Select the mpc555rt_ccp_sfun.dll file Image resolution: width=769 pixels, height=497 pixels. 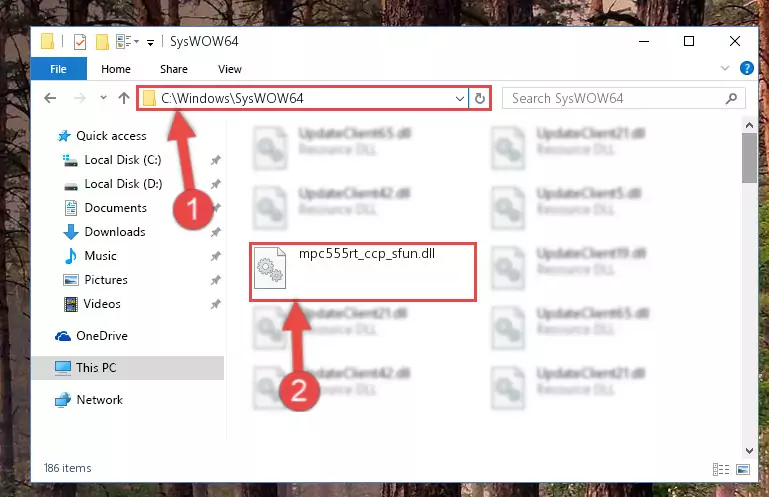click(x=363, y=271)
